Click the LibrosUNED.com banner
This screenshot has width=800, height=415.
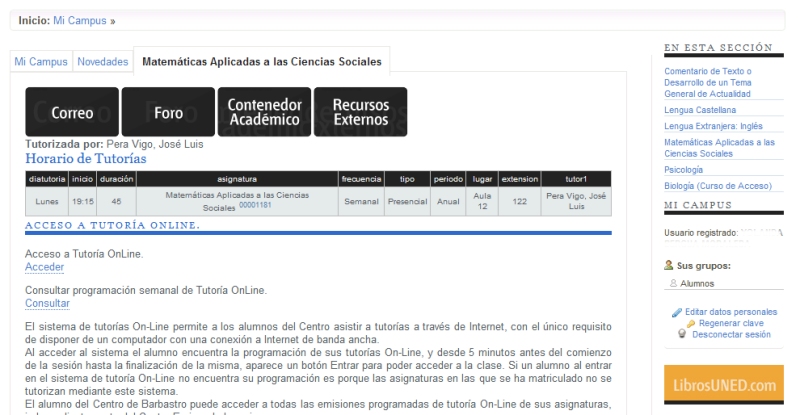pyautogui.click(x=720, y=385)
